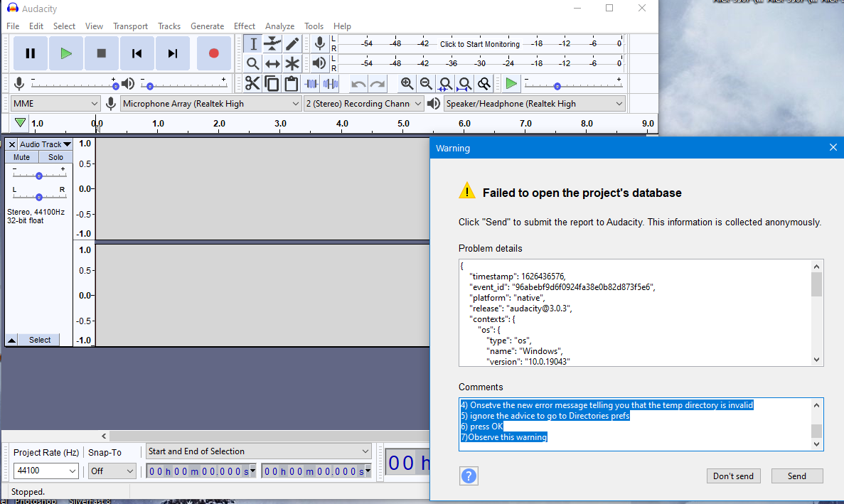Paste with the clipboard icon
844x504 pixels.
click(292, 83)
